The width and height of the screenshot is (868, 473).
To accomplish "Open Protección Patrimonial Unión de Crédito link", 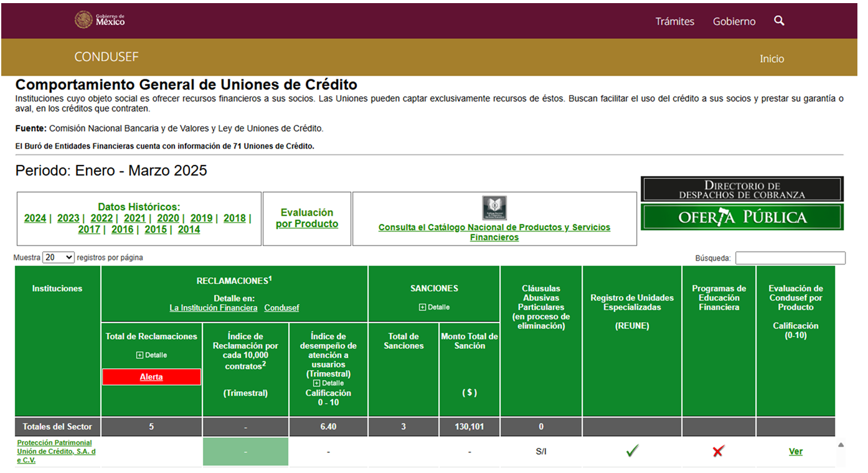I will pyautogui.click(x=56, y=451).
